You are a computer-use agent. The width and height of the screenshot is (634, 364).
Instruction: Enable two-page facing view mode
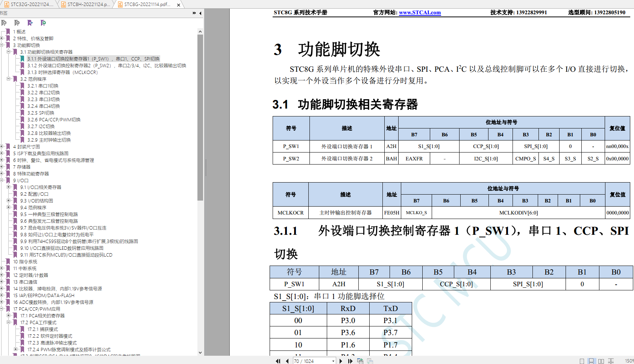click(x=601, y=361)
